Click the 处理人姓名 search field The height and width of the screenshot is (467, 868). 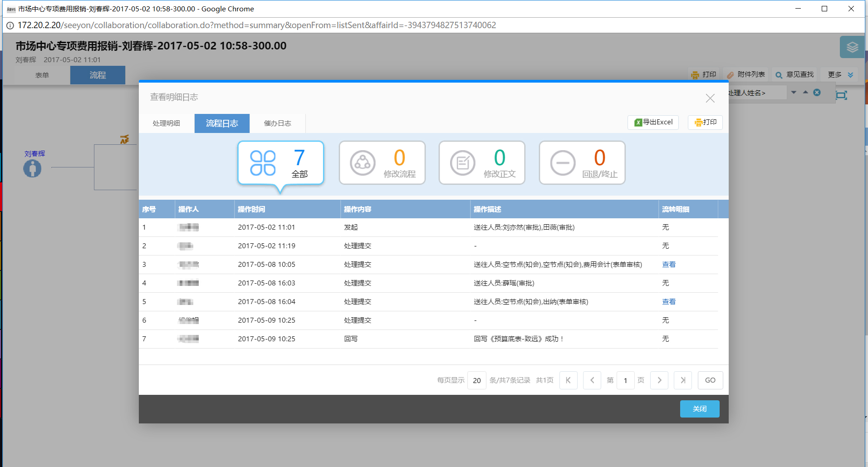click(757, 93)
